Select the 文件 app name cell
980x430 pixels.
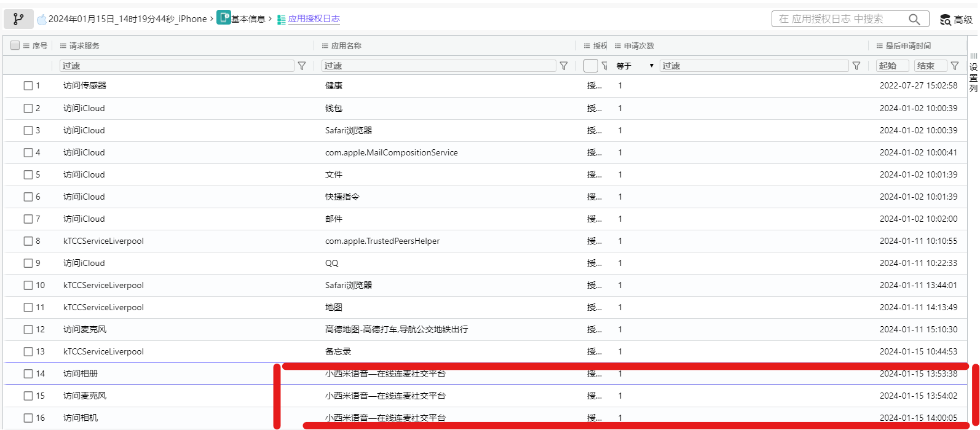[334, 174]
